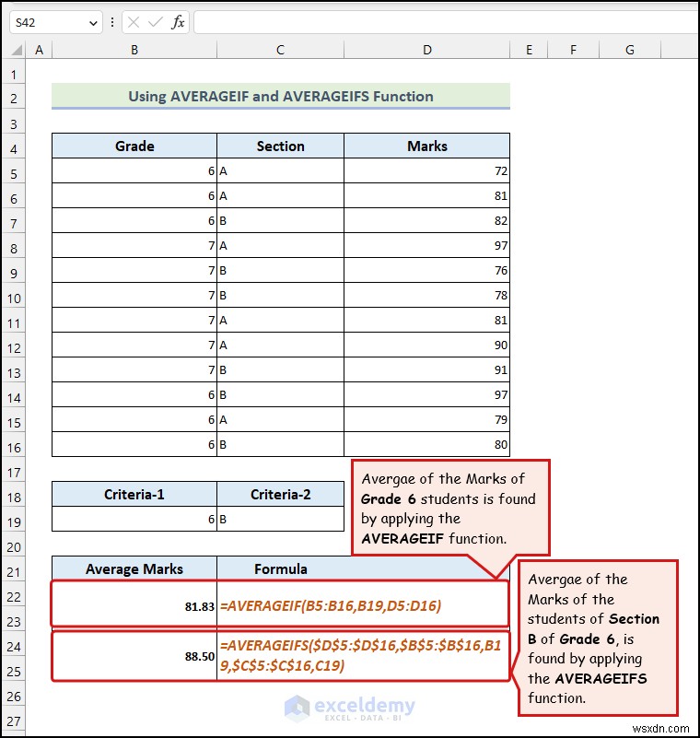The height and width of the screenshot is (738, 700).
Task: Click Grade cell in row 5
Action: click(134, 170)
